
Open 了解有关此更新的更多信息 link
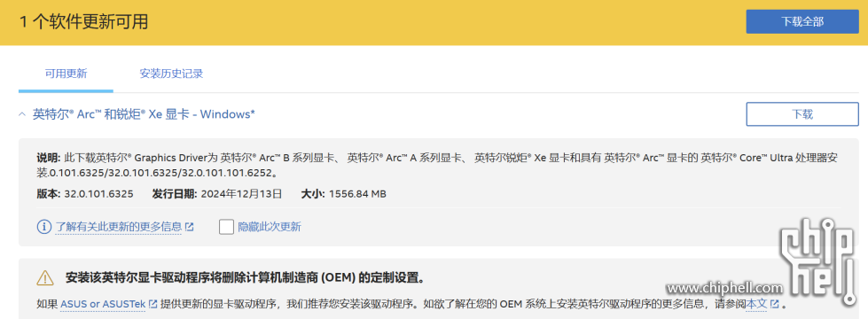tap(119, 227)
